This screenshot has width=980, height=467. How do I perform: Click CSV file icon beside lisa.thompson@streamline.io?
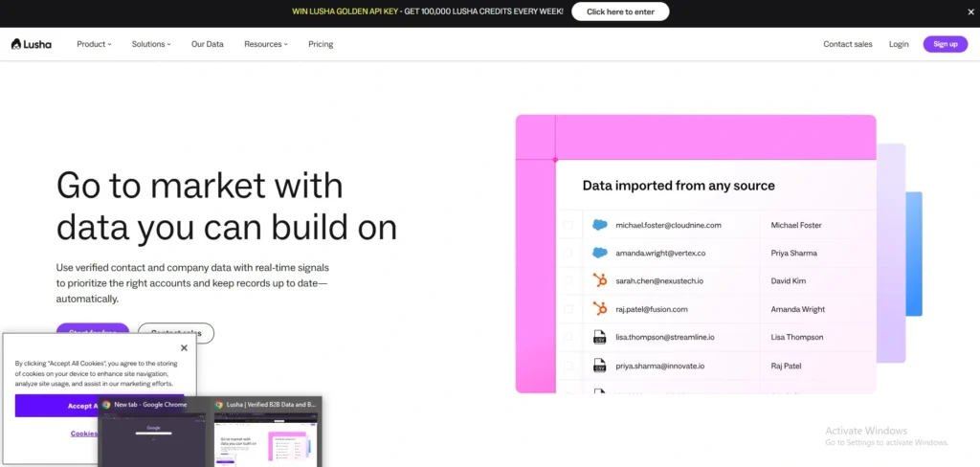click(600, 337)
